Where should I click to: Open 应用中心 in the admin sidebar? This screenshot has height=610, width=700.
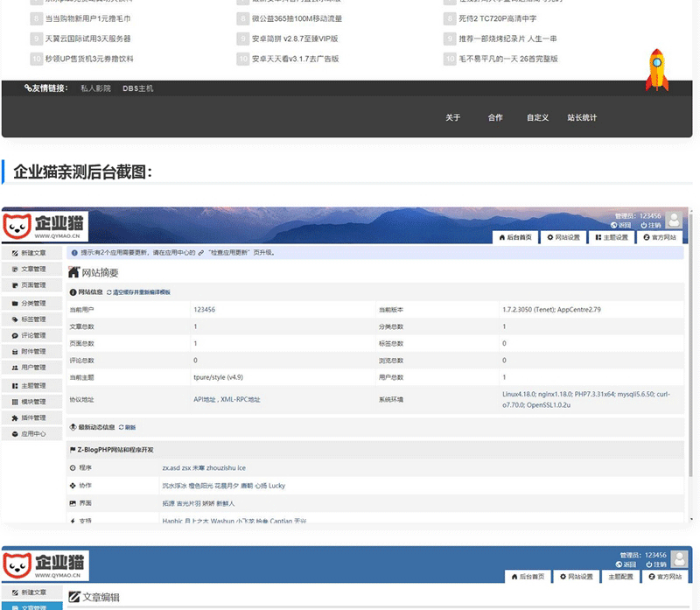pos(31,434)
